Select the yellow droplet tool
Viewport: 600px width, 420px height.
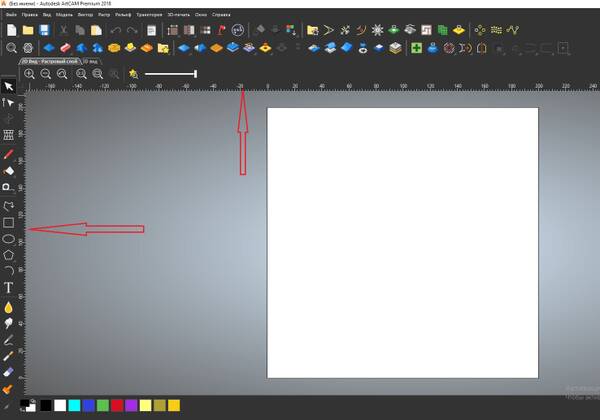[x=8, y=308]
